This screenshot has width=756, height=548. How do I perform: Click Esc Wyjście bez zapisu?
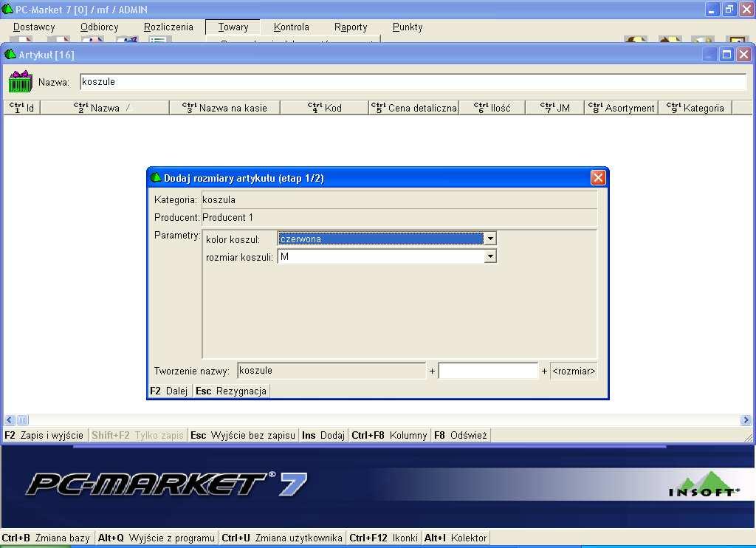click(242, 435)
